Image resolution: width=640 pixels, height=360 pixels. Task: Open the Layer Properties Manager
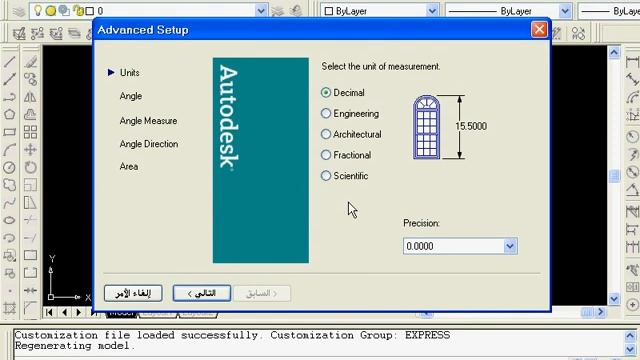(x=18, y=11)
